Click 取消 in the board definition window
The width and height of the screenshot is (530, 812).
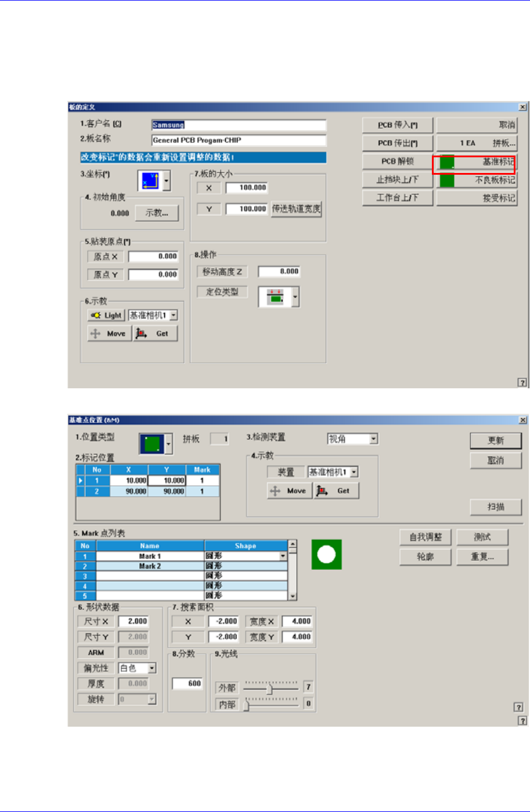tap(477, 125)
